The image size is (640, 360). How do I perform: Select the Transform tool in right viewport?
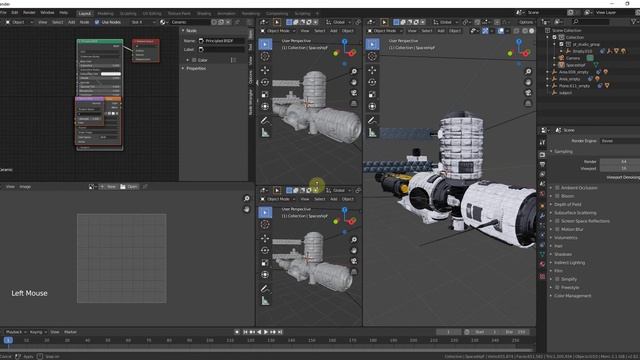372,107
